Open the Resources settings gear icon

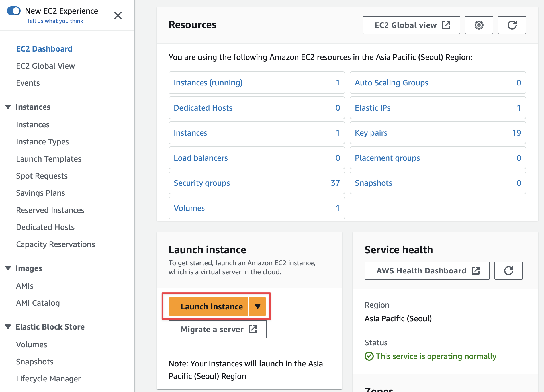pyautogui.click(x=479, y=25)
